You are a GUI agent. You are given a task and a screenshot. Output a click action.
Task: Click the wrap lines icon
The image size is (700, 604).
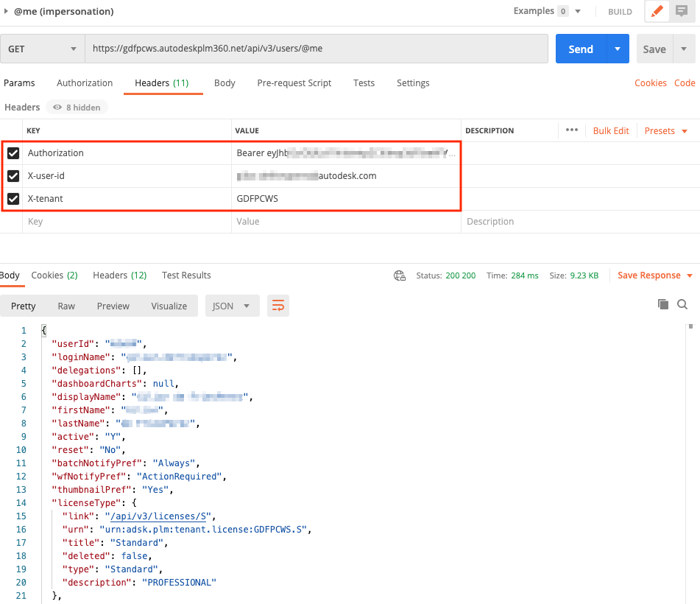coord(277,306)
